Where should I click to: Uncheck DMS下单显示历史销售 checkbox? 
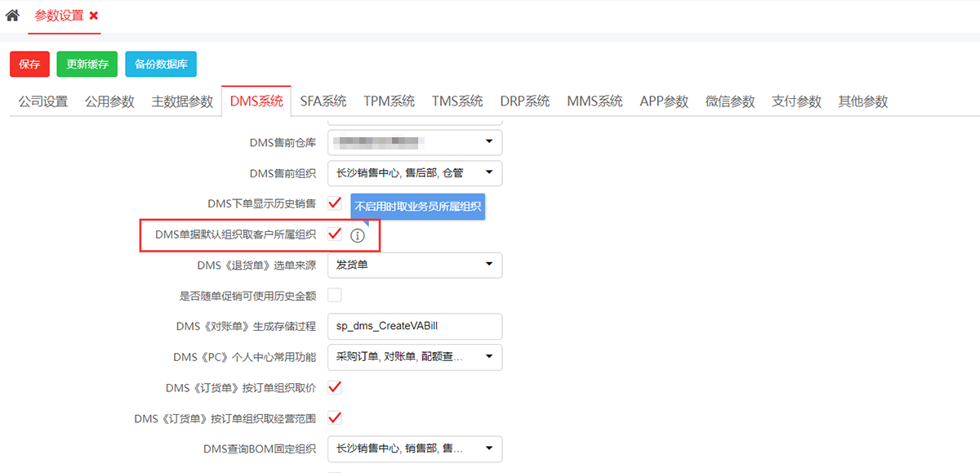[334, 203]
